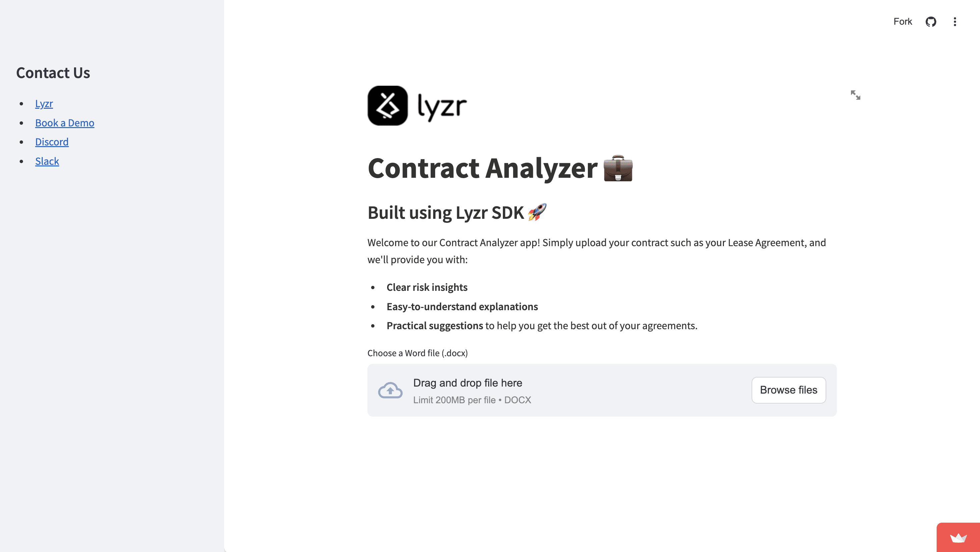Click the 'Clear risk insights' bullet text

pyautogui.click(x=427, y=287)
